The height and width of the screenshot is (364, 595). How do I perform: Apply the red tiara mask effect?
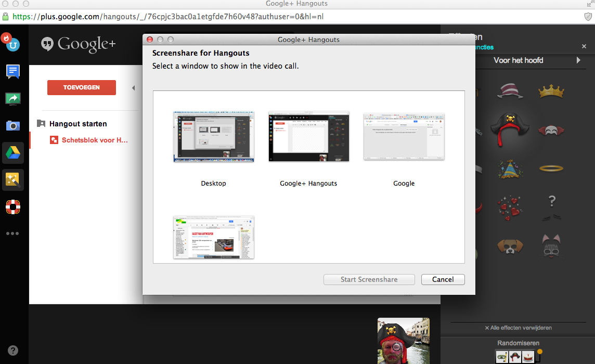tap(551, 130)
